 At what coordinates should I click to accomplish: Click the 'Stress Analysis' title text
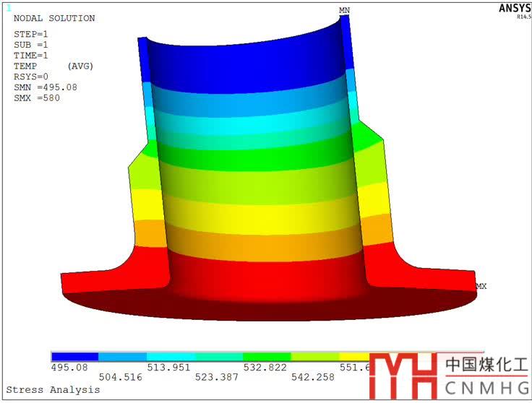pos(53,390)
